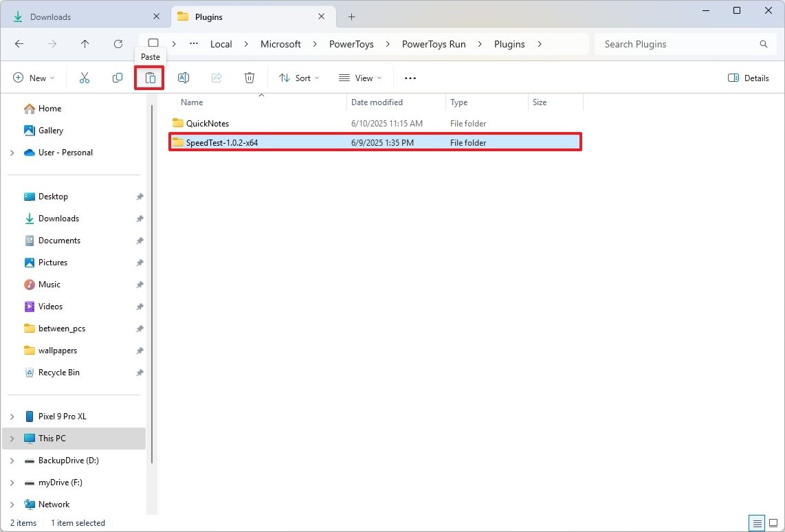The height and width of the screenshot is (532, 785).
Task: Copy the SpeedTest folder using the Copy icon
Action: [117, 78]
